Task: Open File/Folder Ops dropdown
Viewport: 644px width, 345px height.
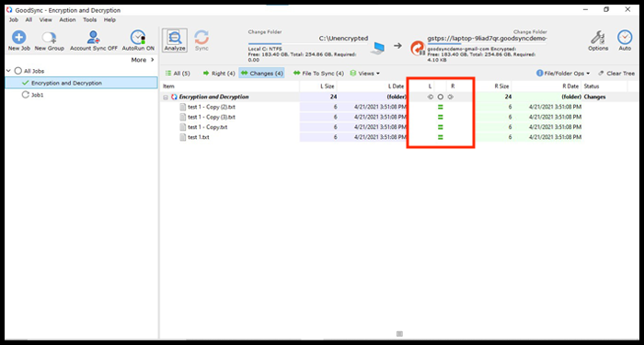Action: [563, 73]
